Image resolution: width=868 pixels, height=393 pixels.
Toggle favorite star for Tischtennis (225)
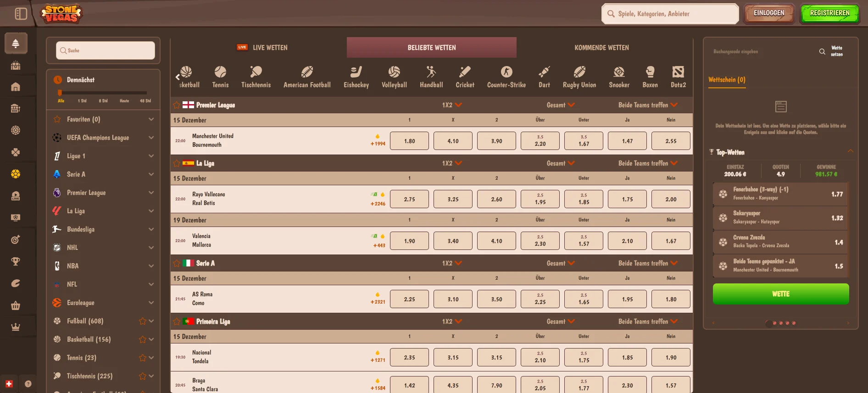(x=143, y=376)
